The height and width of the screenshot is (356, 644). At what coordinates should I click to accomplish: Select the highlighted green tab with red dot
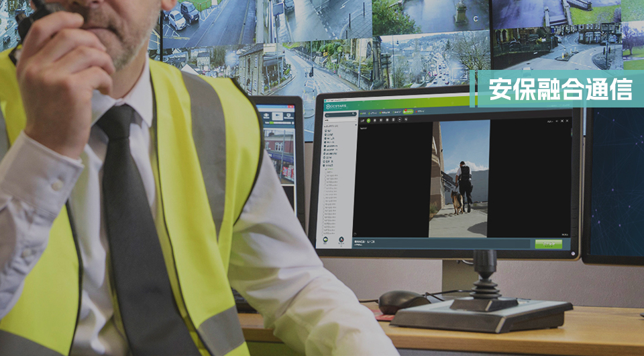pos(408,112)
